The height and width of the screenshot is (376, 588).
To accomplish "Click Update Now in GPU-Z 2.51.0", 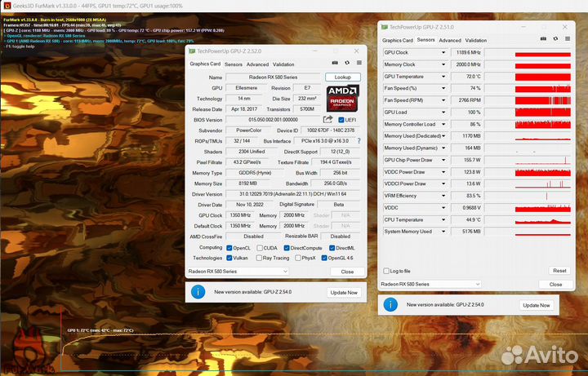I will pos(537,305).
